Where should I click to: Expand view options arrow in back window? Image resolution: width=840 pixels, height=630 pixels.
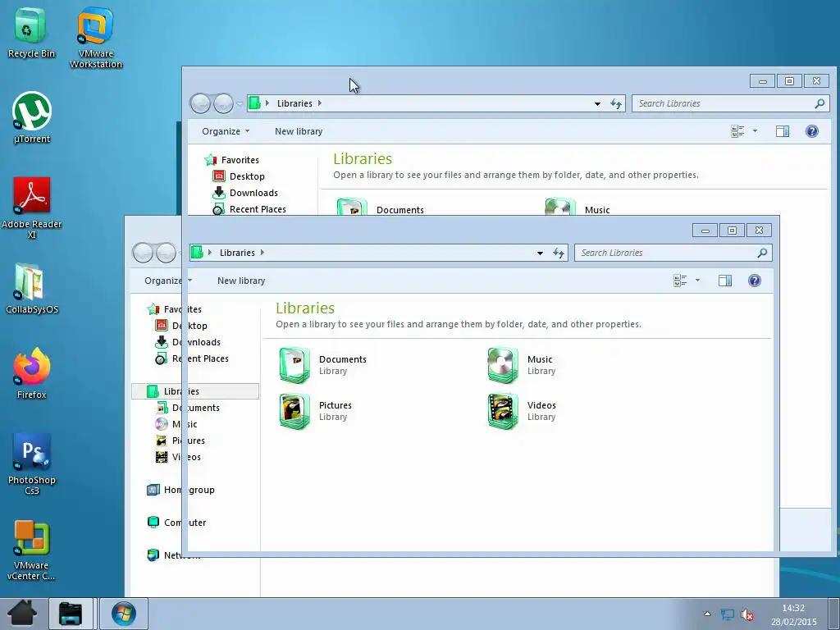click(755, 131)
